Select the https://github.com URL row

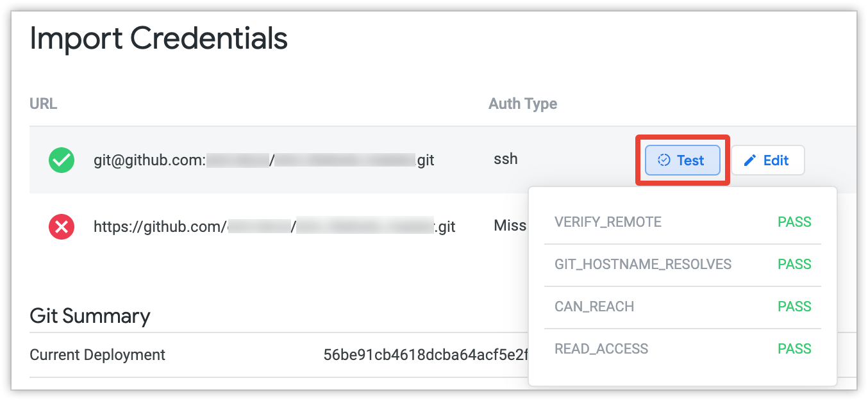click(x=274, y=226)
